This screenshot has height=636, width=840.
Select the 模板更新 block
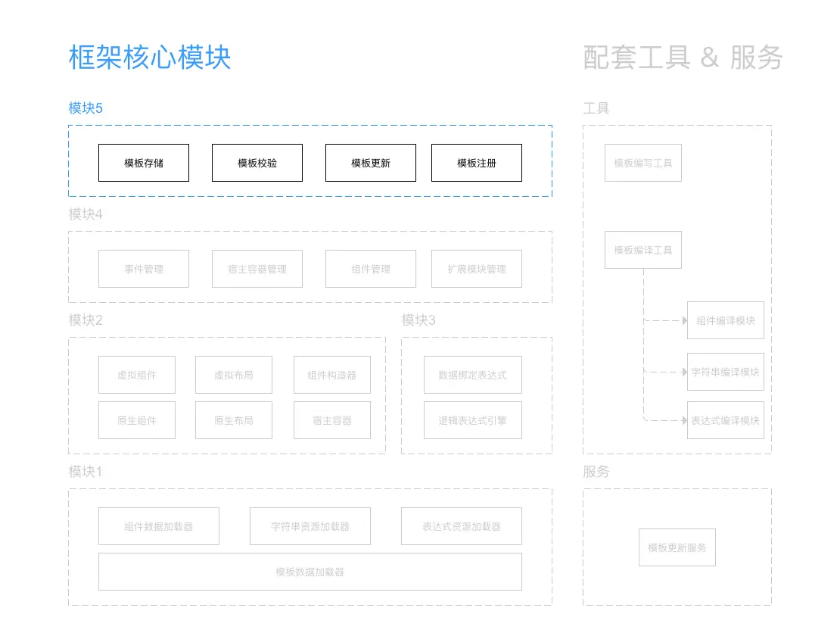pos(371,162)
